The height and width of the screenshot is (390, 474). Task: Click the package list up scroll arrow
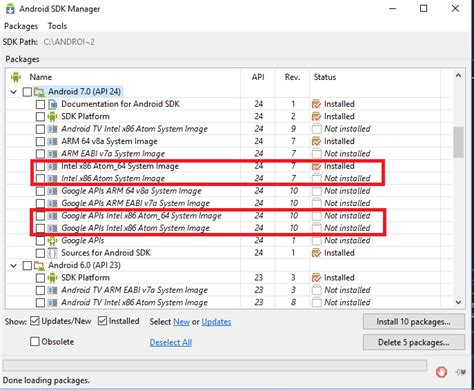tap(458, 76)
